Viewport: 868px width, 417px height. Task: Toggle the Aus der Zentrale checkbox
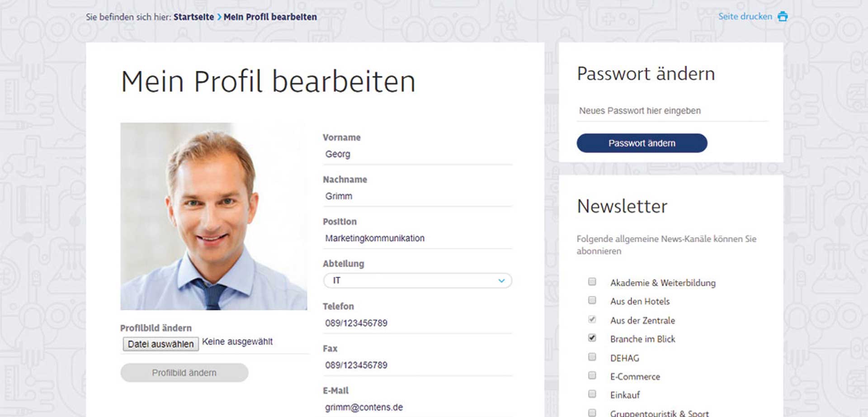pyautogui.click(x=592, y=319)
